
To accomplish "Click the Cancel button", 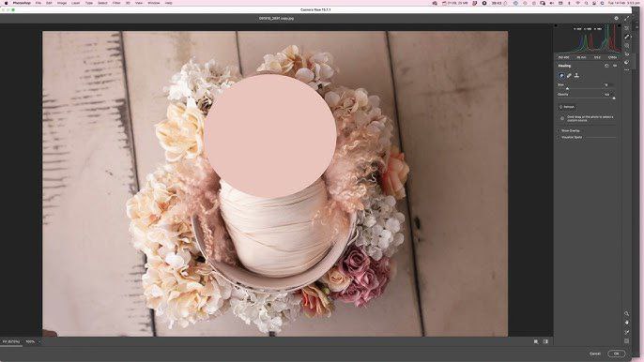I will pyautogui.click(x=595, y=354).
